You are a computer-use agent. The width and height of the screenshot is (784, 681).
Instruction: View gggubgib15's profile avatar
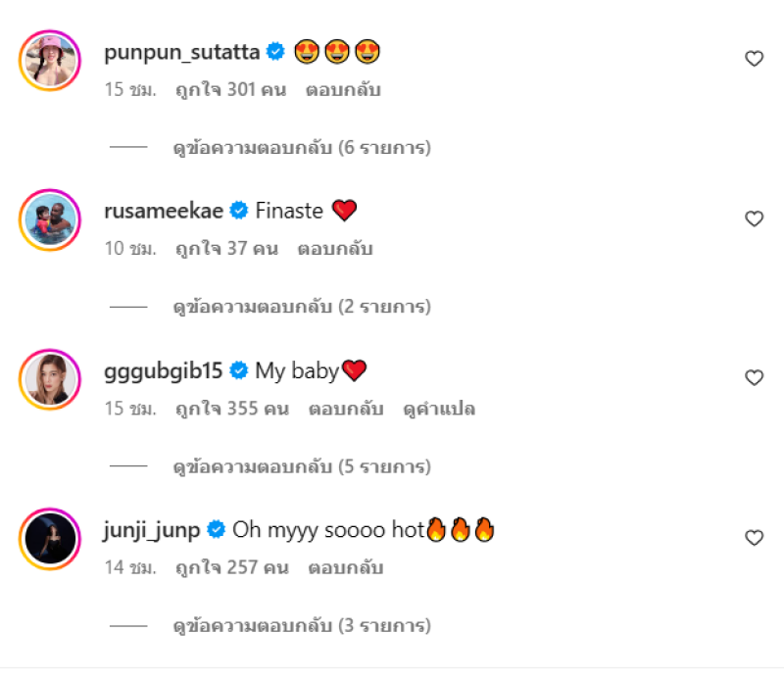point(49,379)
